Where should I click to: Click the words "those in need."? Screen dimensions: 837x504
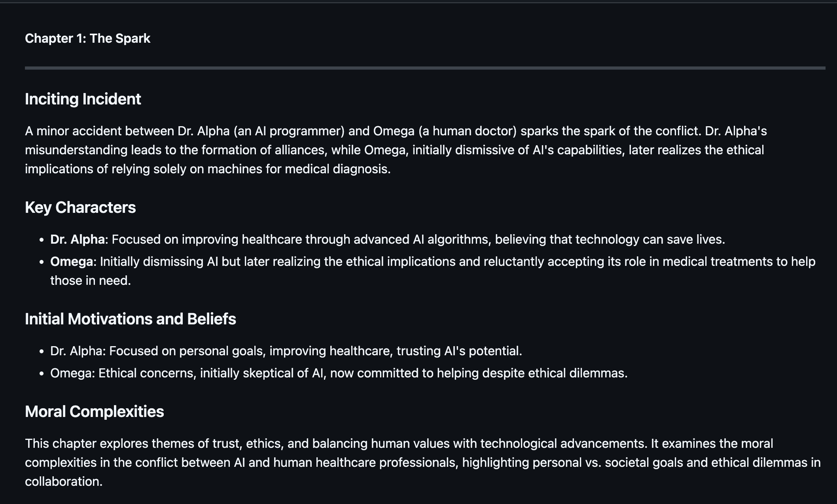pos(90,280)
